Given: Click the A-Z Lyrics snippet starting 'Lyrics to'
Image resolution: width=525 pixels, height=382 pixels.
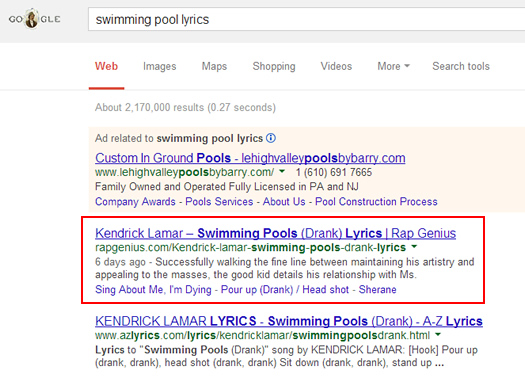Looking at the screenshot, I should (x=286, y=356).
